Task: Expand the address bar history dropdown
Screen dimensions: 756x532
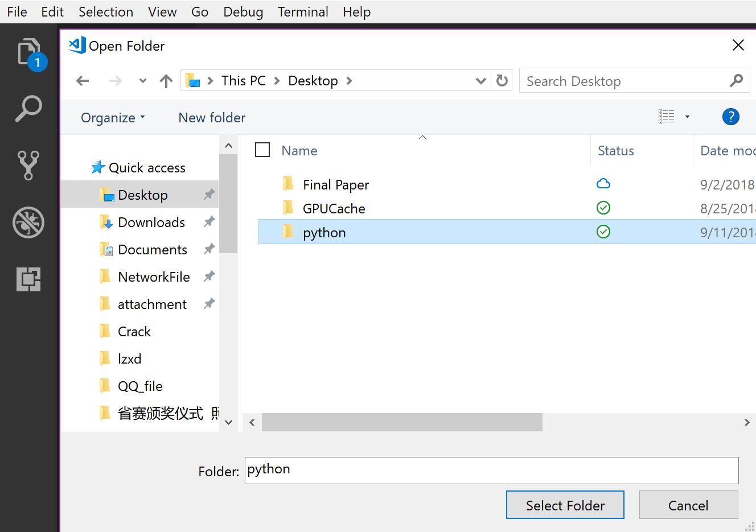Action: coord(481,81)
